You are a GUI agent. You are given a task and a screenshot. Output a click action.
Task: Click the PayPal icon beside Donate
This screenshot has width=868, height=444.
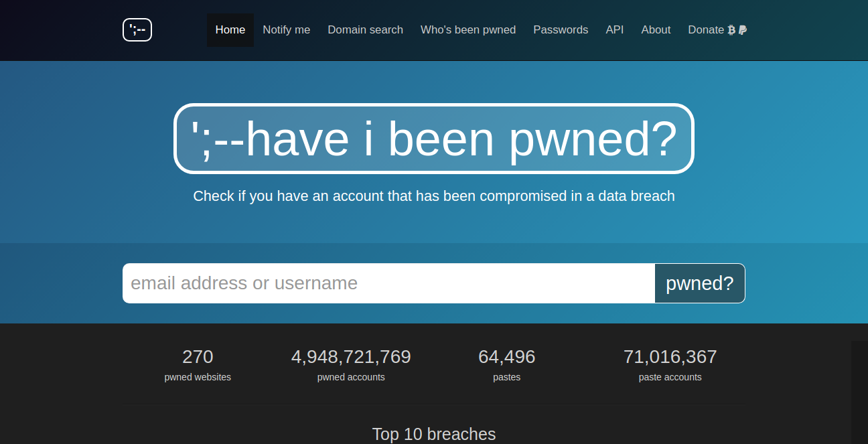[743, 29]
